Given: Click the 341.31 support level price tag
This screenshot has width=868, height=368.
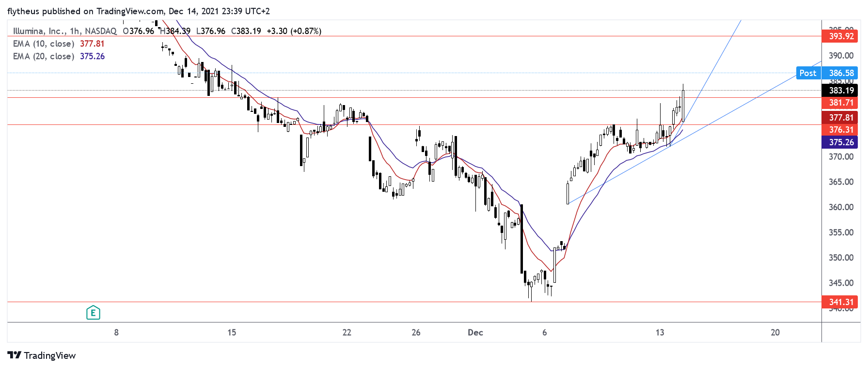Looking at the screenshot, I should [840, 302].
